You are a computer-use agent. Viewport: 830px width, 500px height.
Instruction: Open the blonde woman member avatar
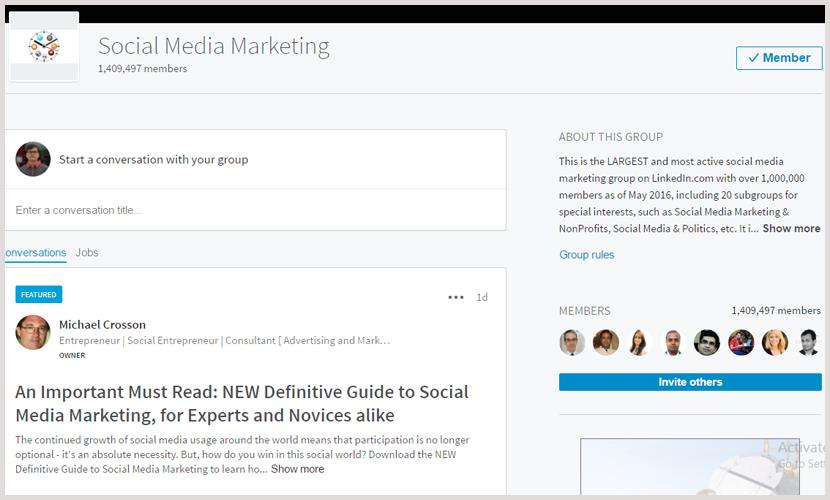pyautogui.click(x=775, y=342)
